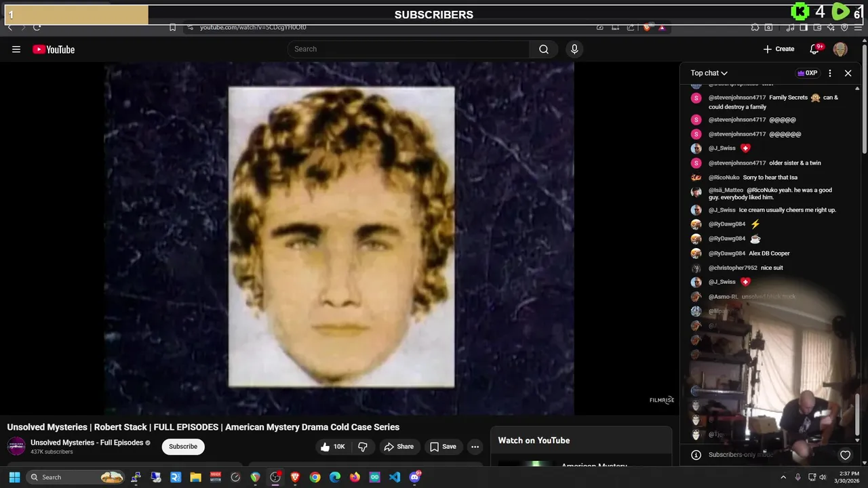868x488 pixels.
Task: Open the Brave Wallet icon
Action: point(817,27)
